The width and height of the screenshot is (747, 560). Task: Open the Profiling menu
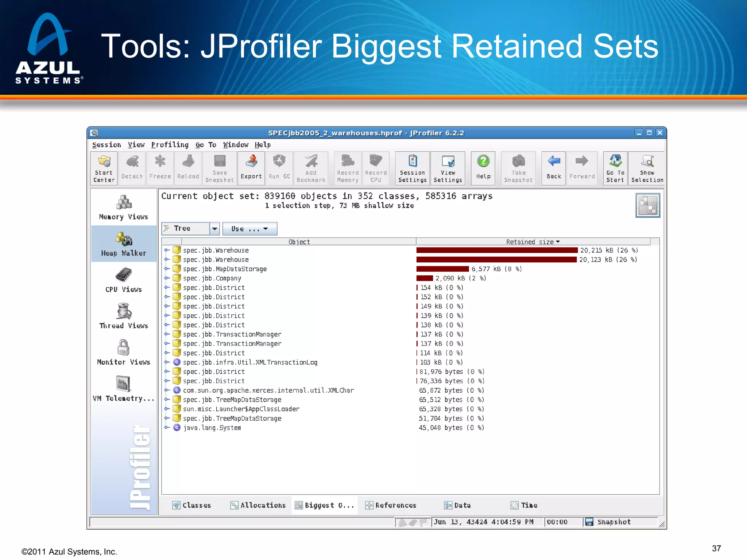tap(170, 145)
